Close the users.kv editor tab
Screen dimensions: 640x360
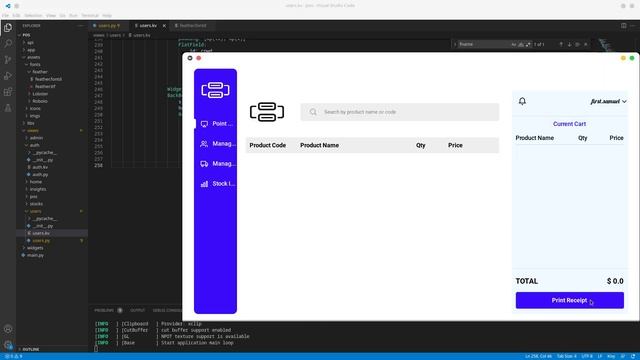(164, 26)
